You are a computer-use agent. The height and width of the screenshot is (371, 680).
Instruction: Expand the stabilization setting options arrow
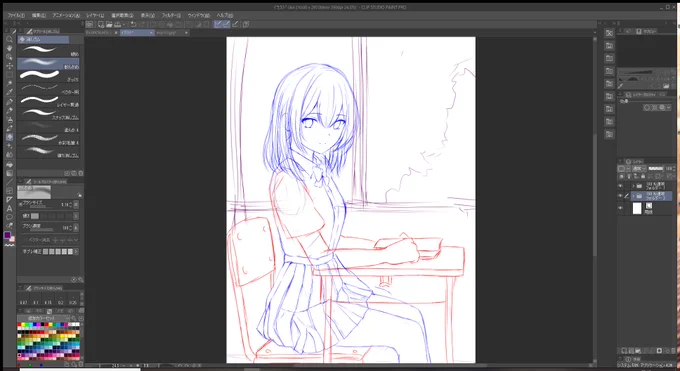click(x=76, y=251)
